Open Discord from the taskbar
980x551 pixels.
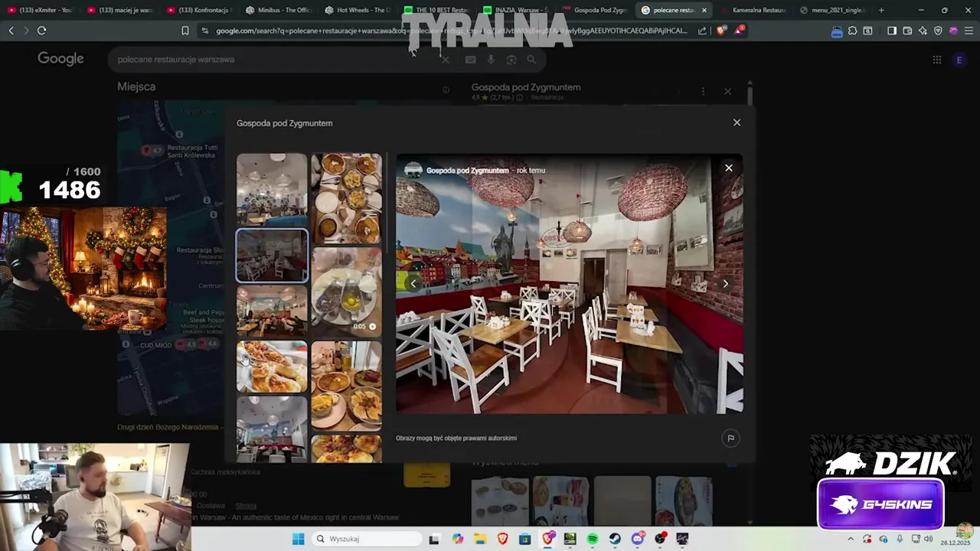pyautogui.click(x=638, y=539)
